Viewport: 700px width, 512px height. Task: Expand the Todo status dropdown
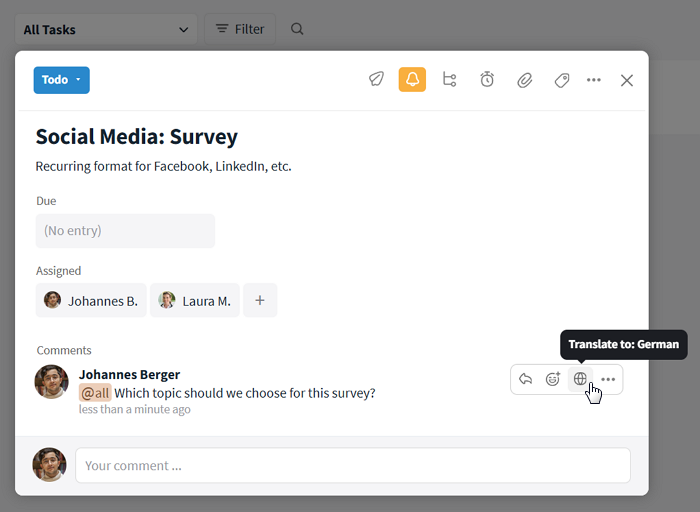62,80
